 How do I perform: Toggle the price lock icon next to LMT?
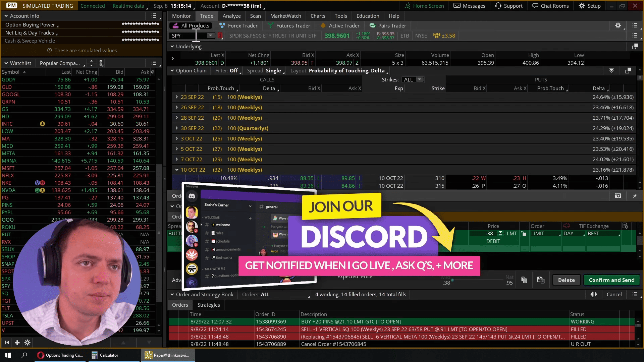[524, 234]
